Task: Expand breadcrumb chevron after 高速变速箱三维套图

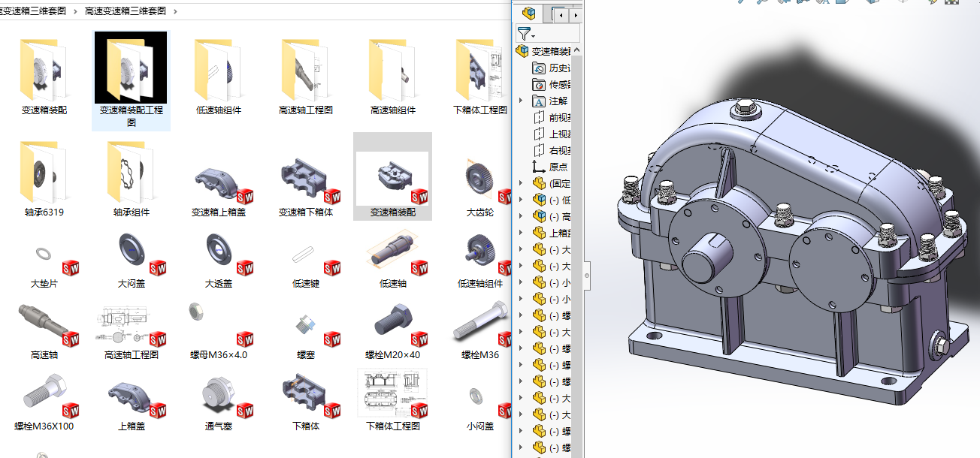Action: pyautogui.click(x=175, y=11)
